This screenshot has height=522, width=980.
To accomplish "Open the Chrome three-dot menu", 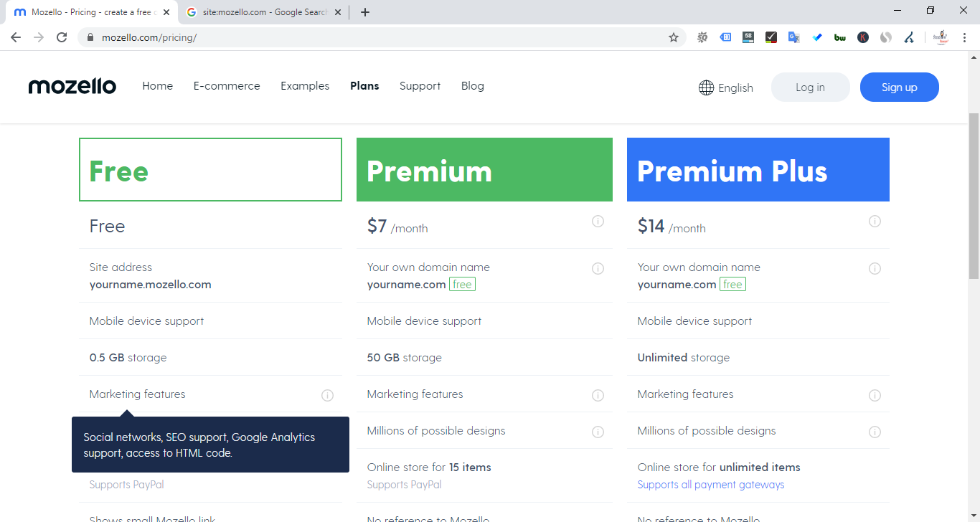I will 965,37.
